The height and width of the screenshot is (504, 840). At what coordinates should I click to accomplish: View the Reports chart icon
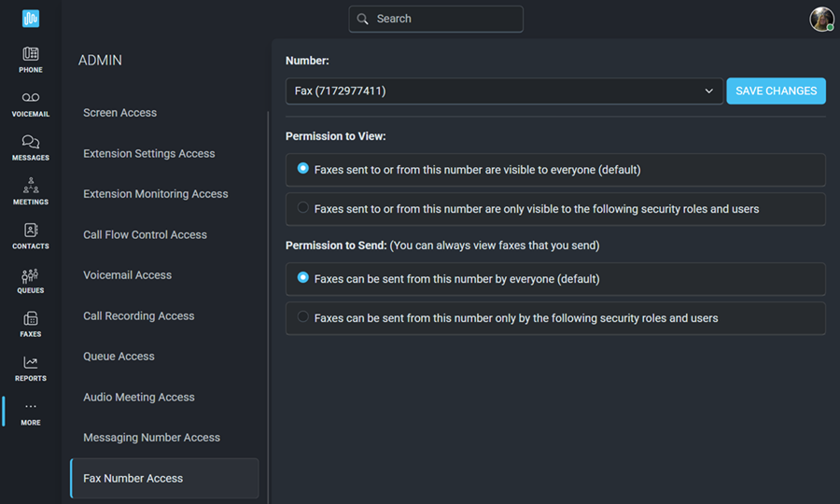[x=31, y=363]
